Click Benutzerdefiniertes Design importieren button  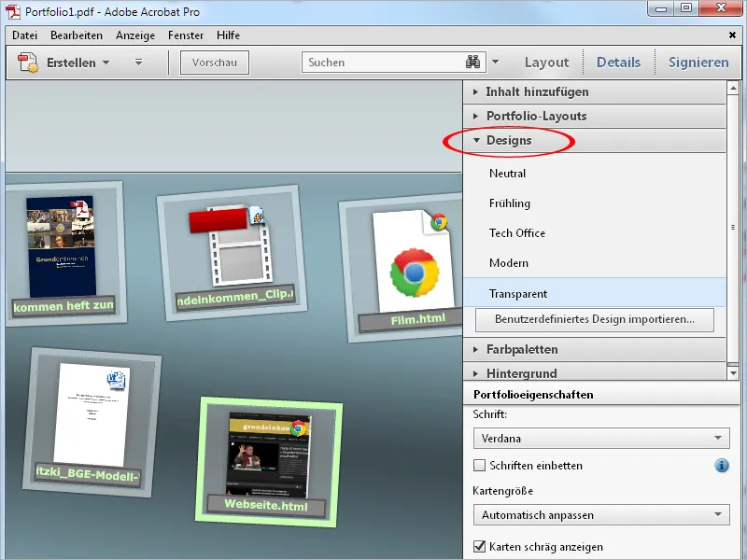[595, 319]
